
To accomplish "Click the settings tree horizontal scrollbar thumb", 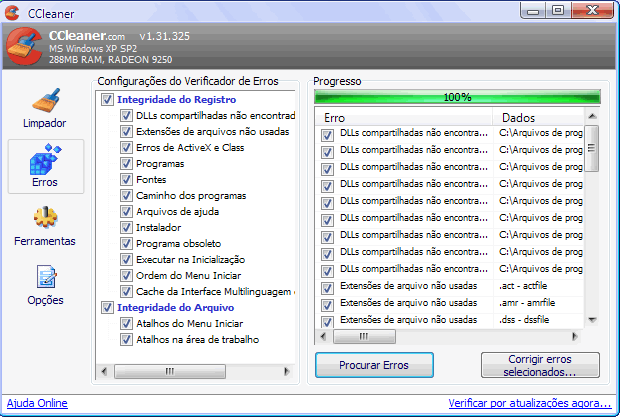I will click(170, 371).
